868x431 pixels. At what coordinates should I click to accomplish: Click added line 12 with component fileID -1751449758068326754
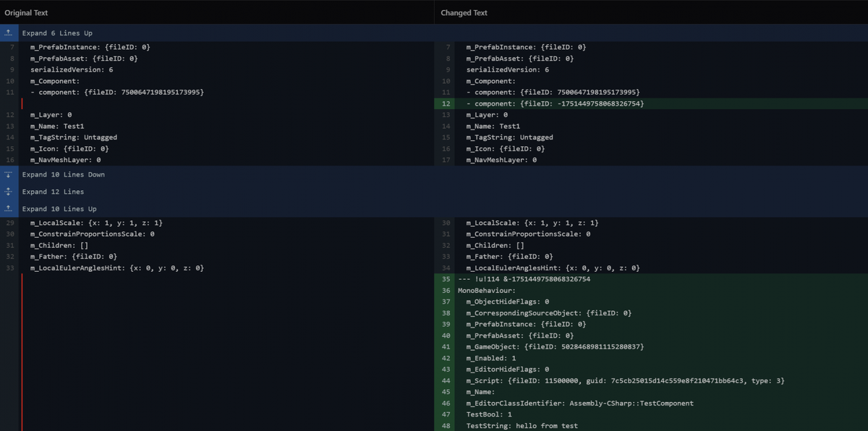651,103
